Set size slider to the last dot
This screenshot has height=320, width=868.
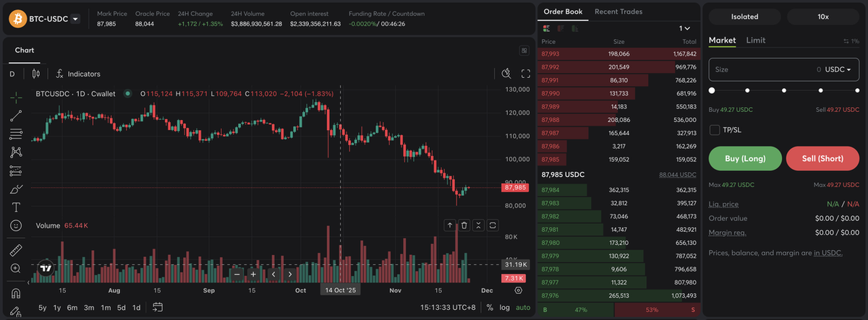(x=857, y=90)
